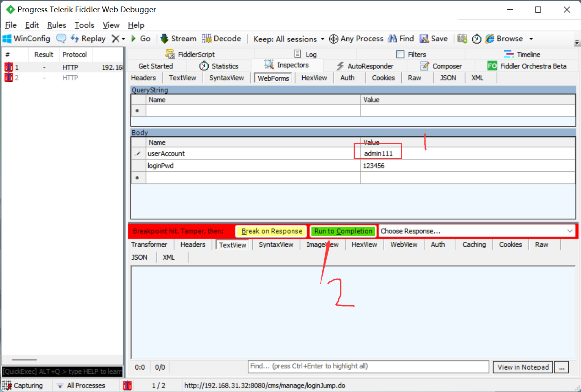Open the Keep: All sessions dropdown
The height and width of the screenshot is (392, 581).
point(289,39)
